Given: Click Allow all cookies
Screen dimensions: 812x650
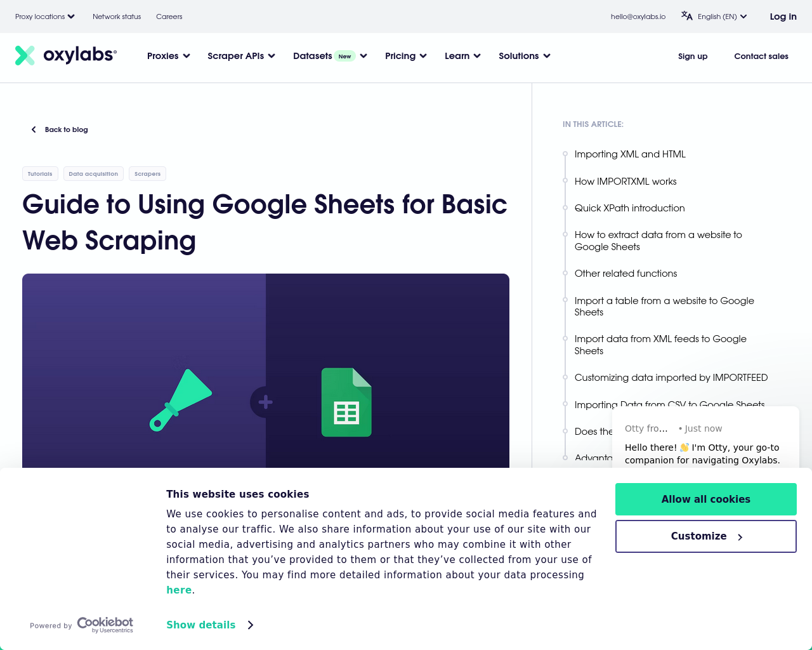Looking at the screenshot, I should 706,499.
